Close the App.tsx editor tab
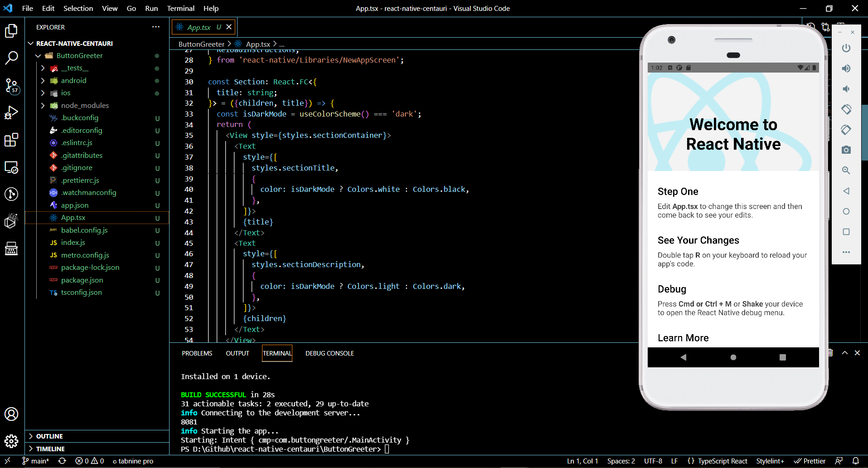868x468 pixels. pos(229,27)
